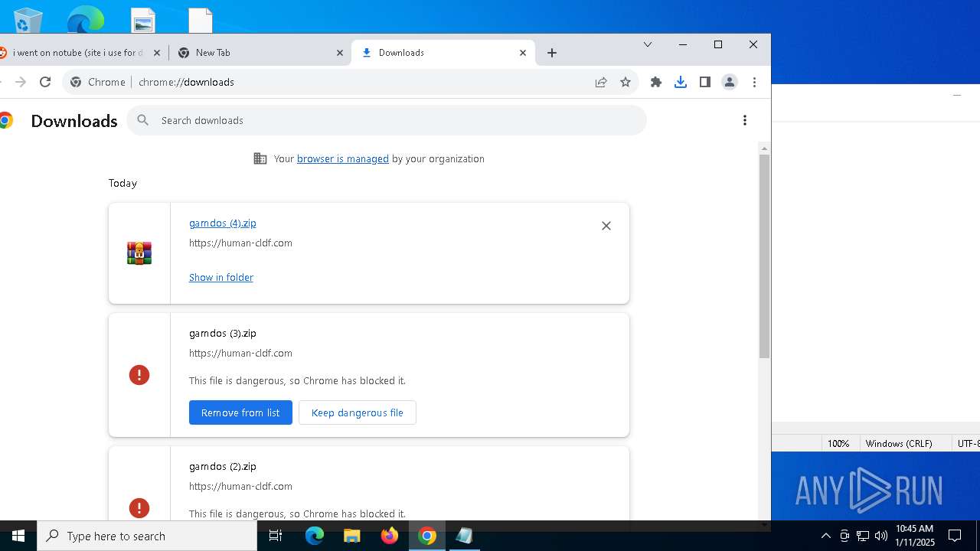980x551 pixels.
Task: Click the Downloads page scrollbar thumb
Action: [x=764, y=256]
